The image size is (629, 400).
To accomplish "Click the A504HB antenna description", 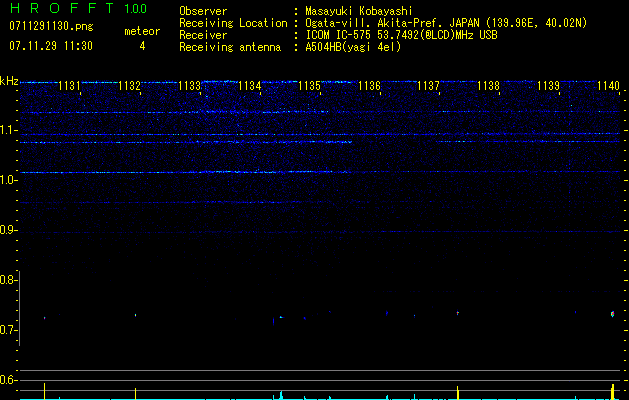I will point(353,47).
